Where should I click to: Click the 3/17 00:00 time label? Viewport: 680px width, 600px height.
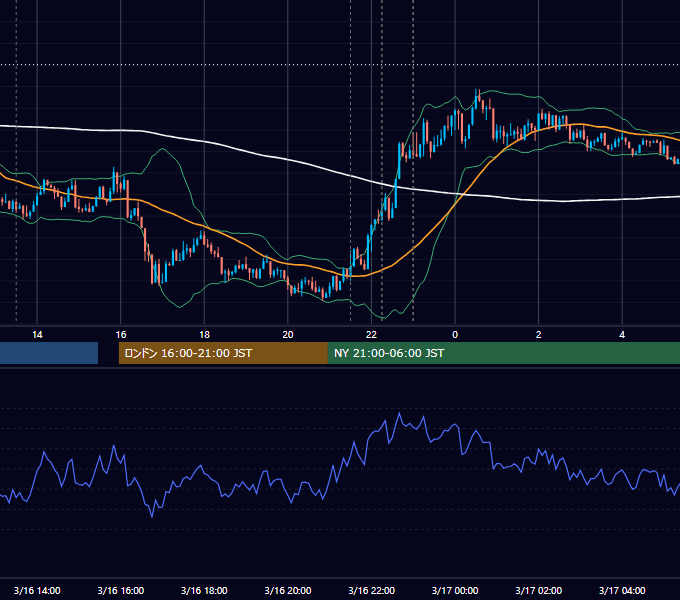[455, 590]
